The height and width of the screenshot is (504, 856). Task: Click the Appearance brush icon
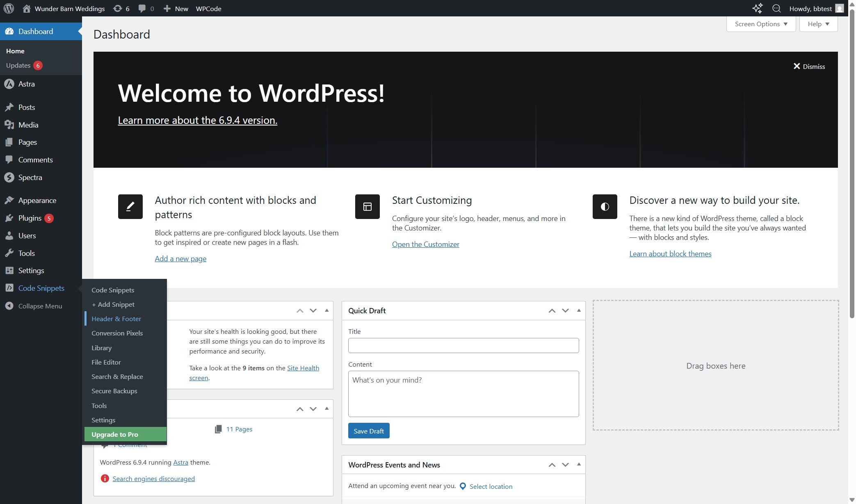[9, 201]
